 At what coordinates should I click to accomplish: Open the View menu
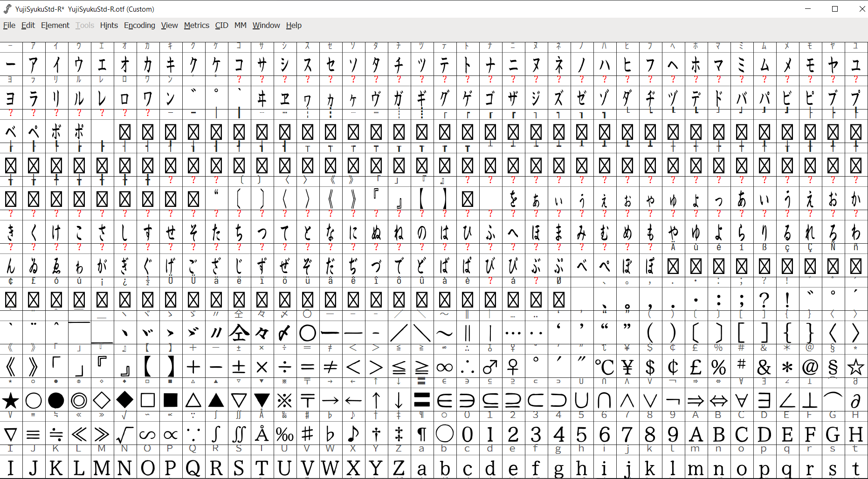pyautogui.click(x=169, y=26)
